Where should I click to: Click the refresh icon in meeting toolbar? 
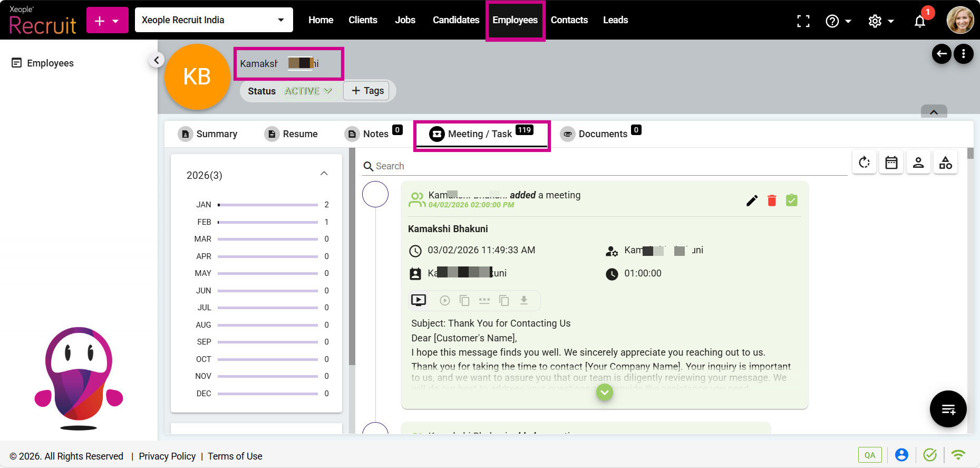864,163
